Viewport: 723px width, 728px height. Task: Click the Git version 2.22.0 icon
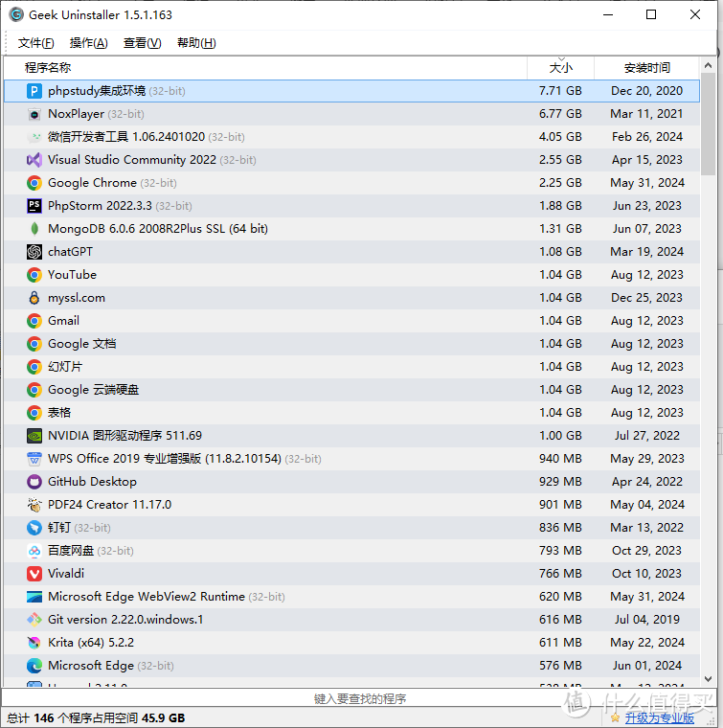34,620
